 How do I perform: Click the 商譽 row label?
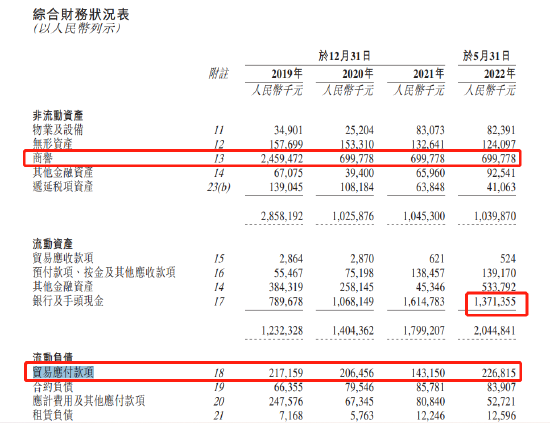pos(42,158)
